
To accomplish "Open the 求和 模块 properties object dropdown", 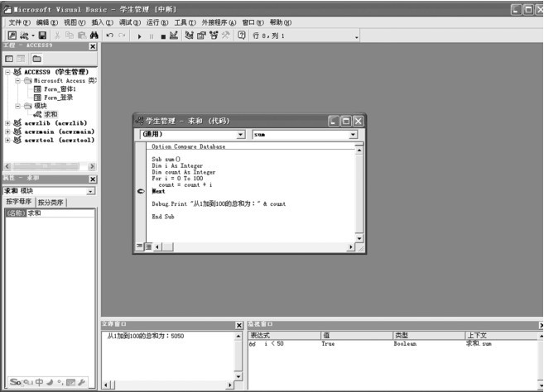I will [x=90, y=191].
